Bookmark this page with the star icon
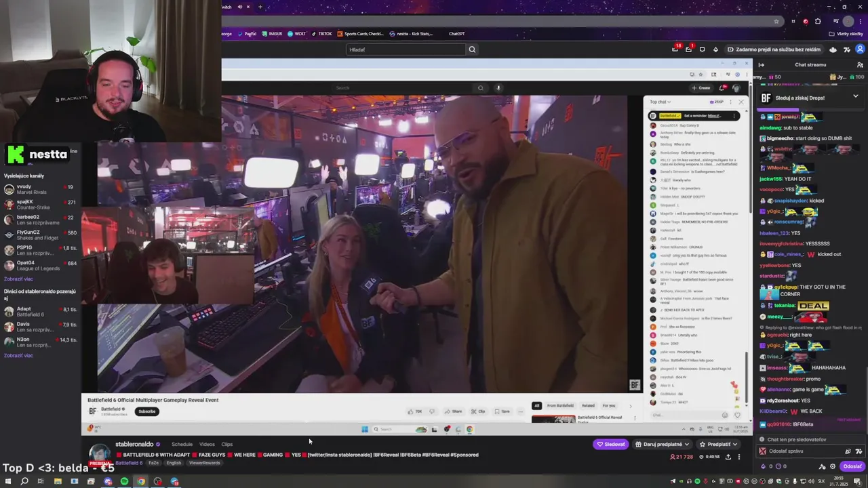Viewport: 868px width, 488px height. pyautogui.click(x=776, y=21)
